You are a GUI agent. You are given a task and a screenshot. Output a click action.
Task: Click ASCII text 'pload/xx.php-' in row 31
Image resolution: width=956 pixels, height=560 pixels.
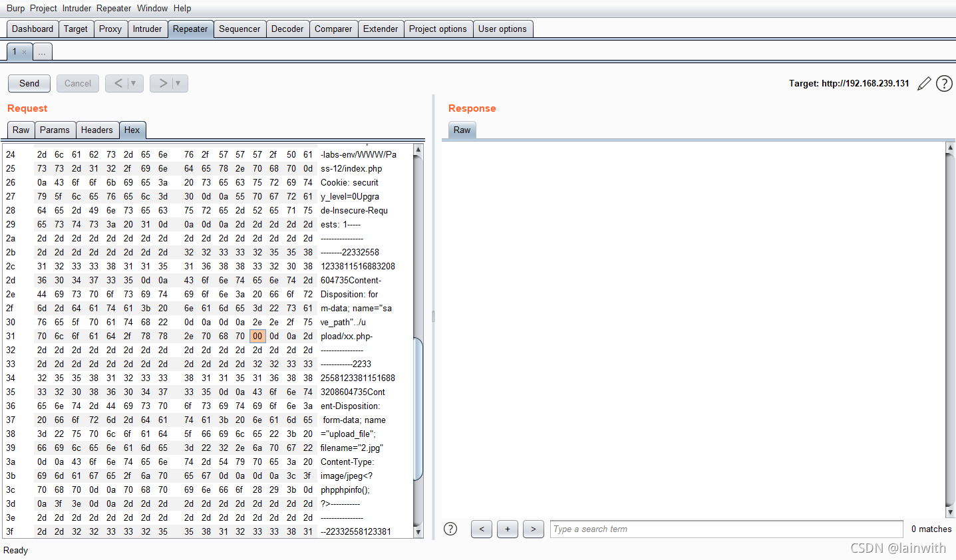347,336
